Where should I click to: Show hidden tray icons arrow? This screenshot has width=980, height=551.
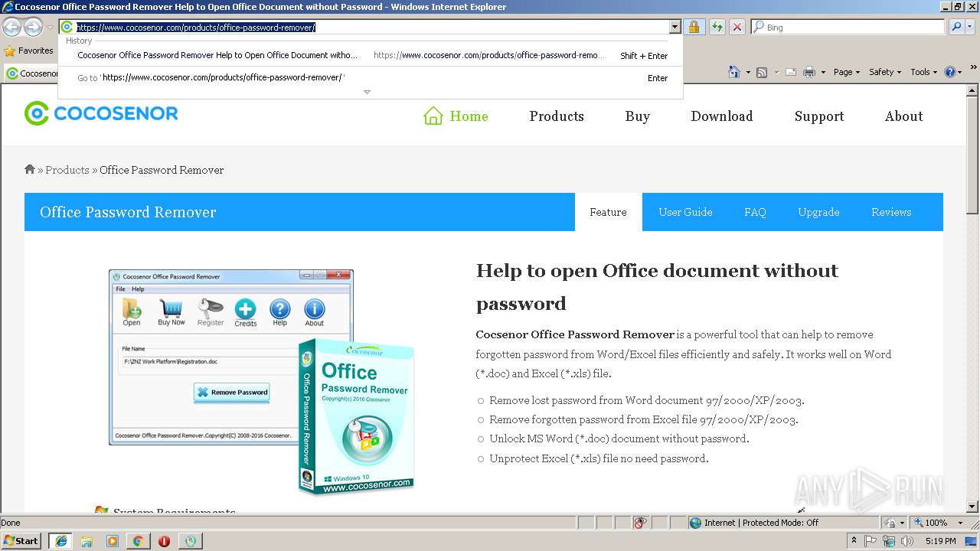tap(854, 541)
